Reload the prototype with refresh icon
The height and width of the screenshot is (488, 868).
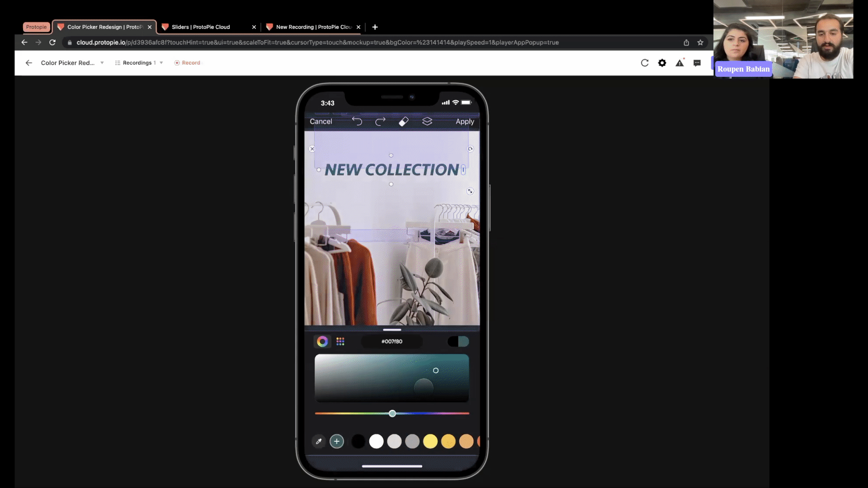coord(645,63)
